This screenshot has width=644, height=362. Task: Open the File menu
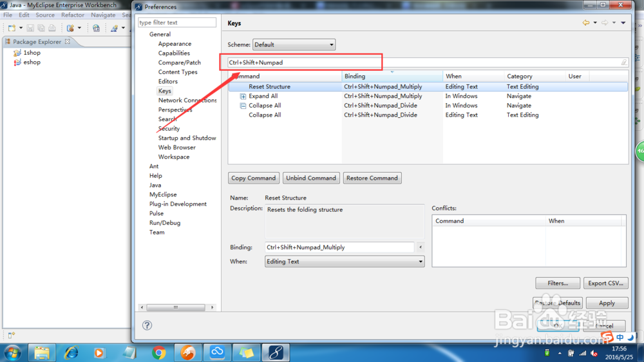[8, 15]
